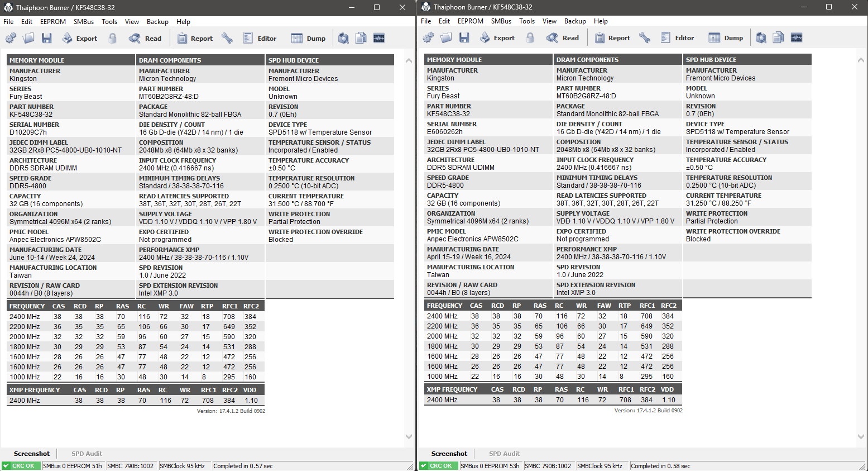Image resolution: width=868 pixels, height=471 pixels.
Task: Click 'SMBus 0 EEPROM 51h' status entry
Action: (73, 466)
